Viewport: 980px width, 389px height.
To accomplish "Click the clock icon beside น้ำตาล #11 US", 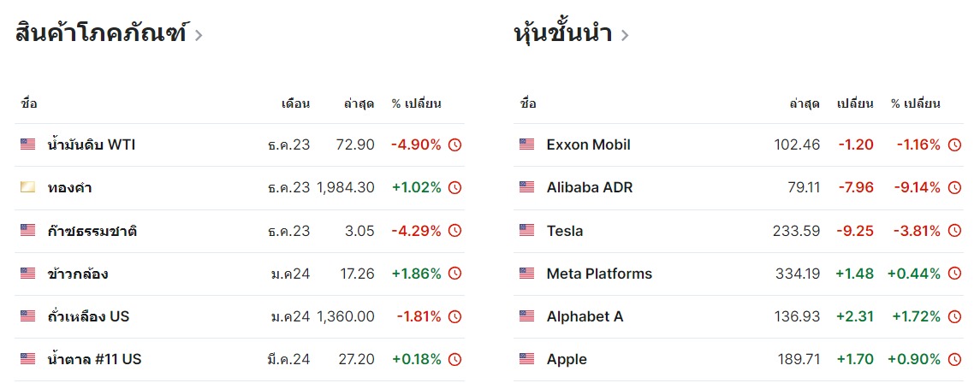I will pyautogui.click(x=454, y=359).
